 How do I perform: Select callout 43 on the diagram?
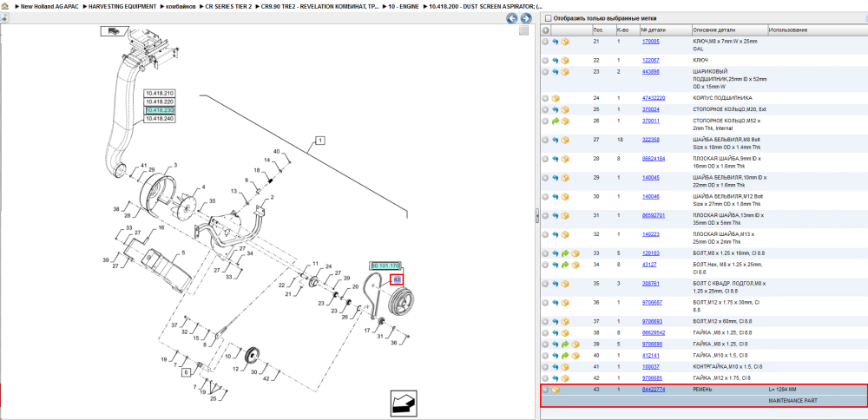click(397, 279)
